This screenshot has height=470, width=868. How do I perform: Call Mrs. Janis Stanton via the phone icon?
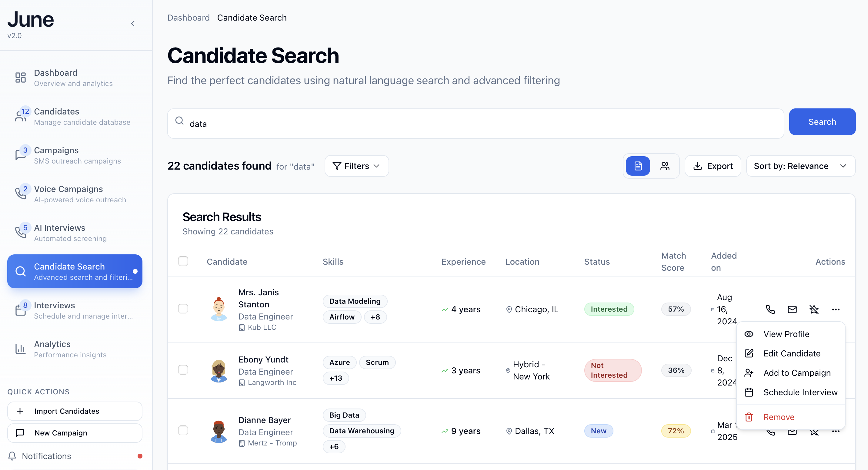click(x=770, y=309)
